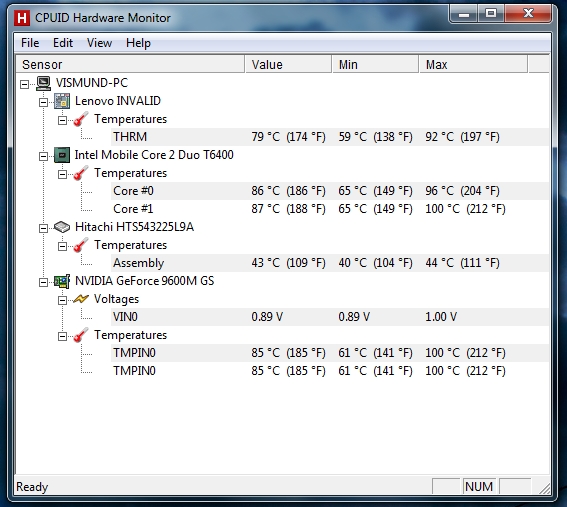Click THRM min value 59 °C
The width and height of the screenshot is (567, 507).
(375, 137)
